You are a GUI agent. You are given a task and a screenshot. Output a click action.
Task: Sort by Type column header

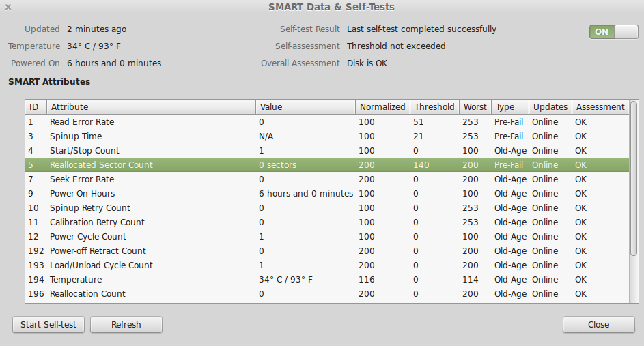510,106
